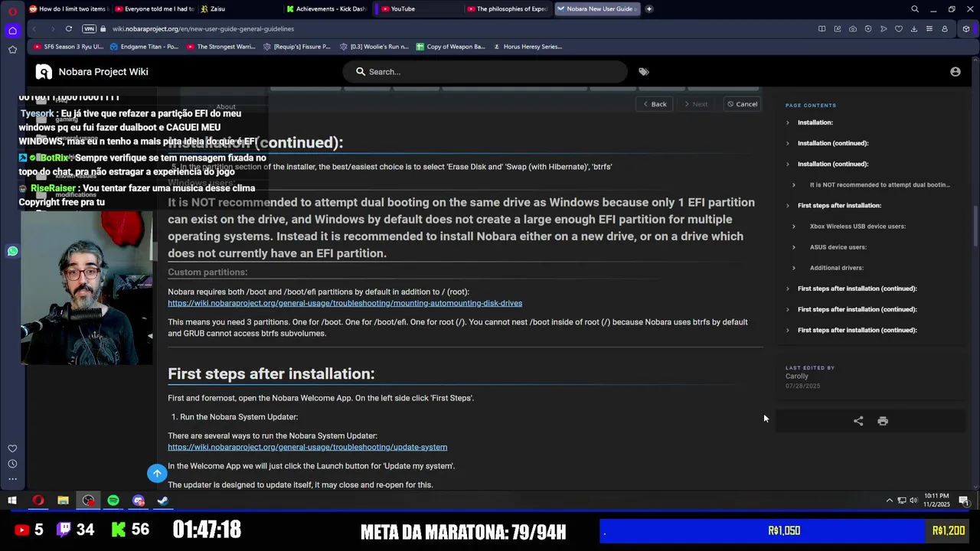Click the Opera sidebar star icon
Screen dimensions: 980x551
click(12, 50)
